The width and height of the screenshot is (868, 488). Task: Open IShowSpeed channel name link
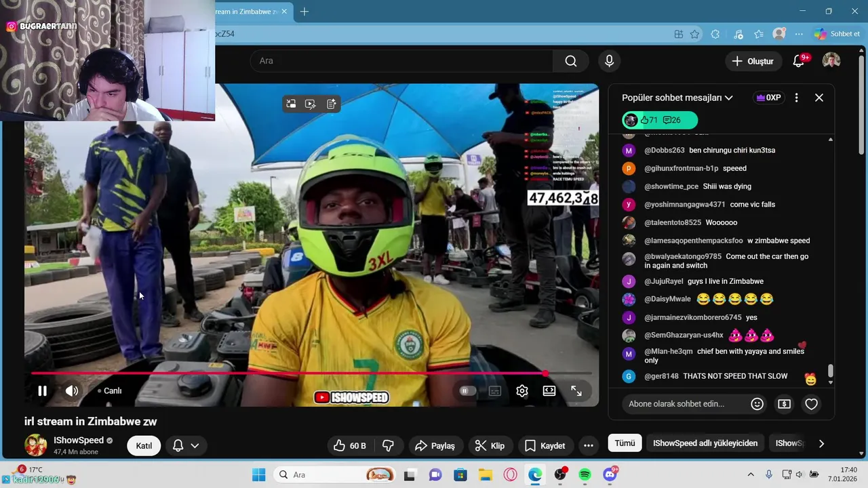(x=79, y=440)
